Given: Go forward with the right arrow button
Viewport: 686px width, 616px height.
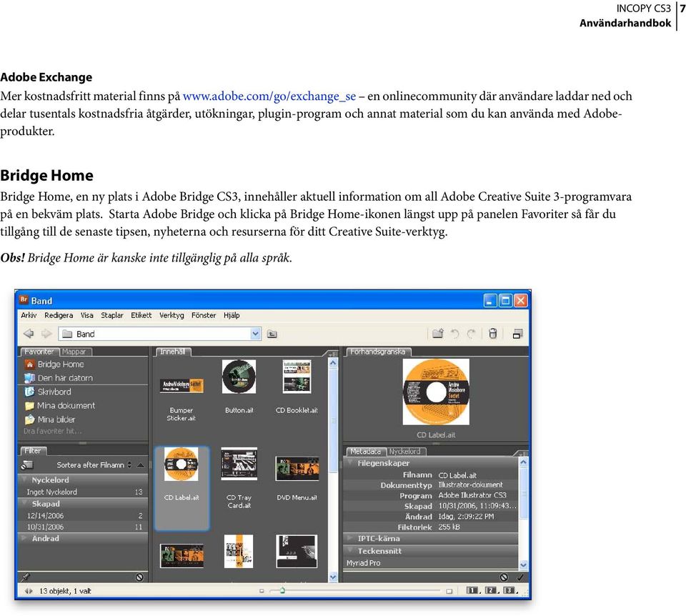Looking at the screenshot, I should tap(46, 334).
